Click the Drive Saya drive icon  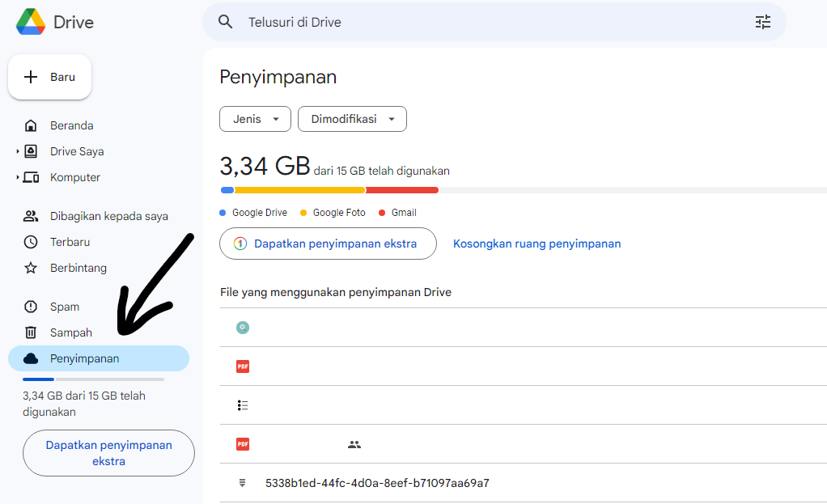click(x=31, y=151)
